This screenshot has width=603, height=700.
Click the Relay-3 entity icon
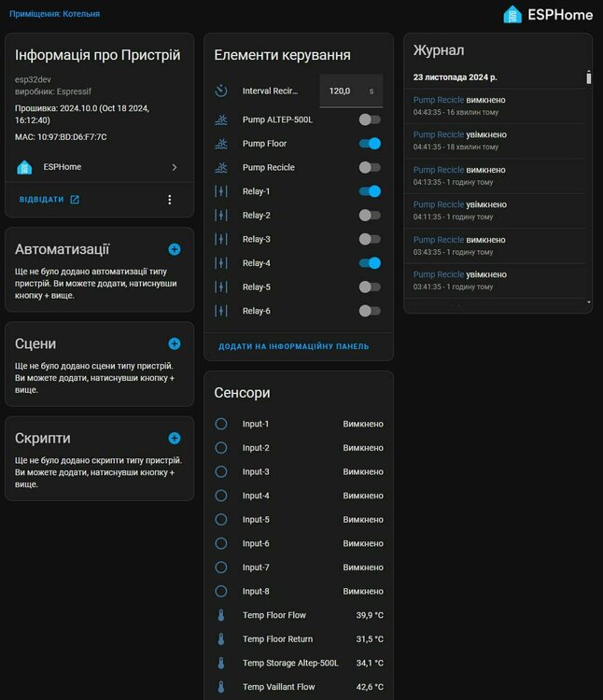pos(221,239)
